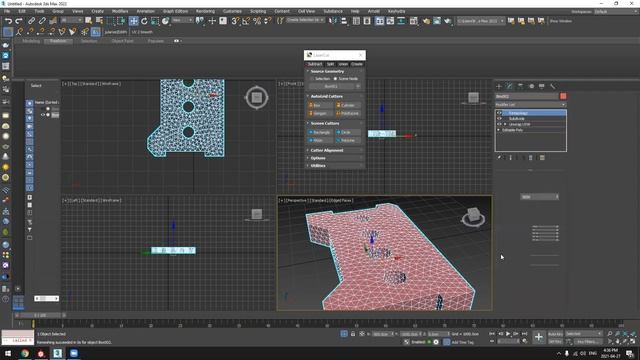Click the object name field
This screenshot has width=640, height=360.
pos(527,96)
